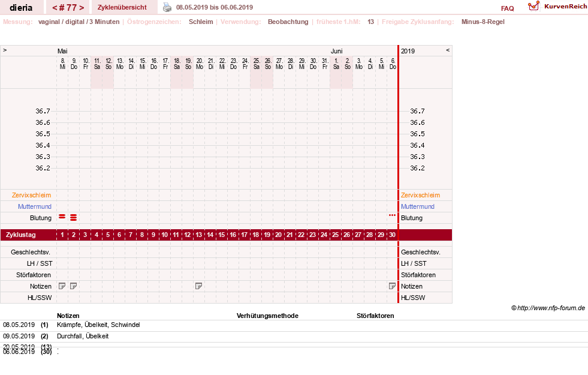Image resolution: width=588 pixels, height=375 pixels.
Task: Select cycle day 13 in Zyklustag bar
Action: 199,235
